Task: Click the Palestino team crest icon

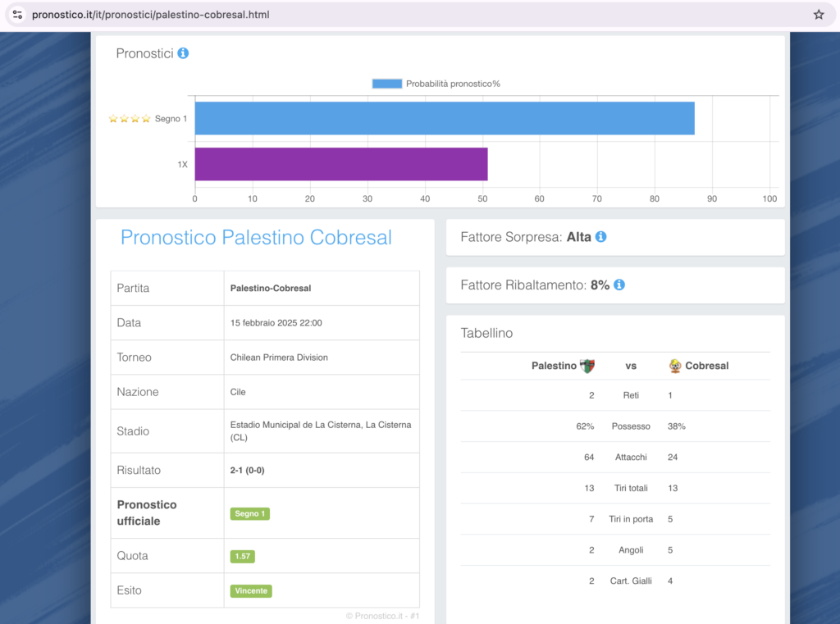Action: tap(587, 366)
